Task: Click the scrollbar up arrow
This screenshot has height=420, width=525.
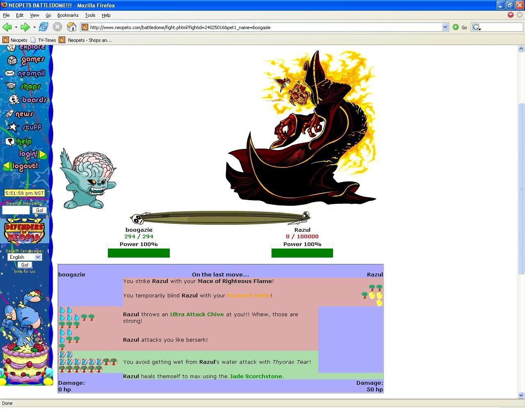Action: pos(521,48)
